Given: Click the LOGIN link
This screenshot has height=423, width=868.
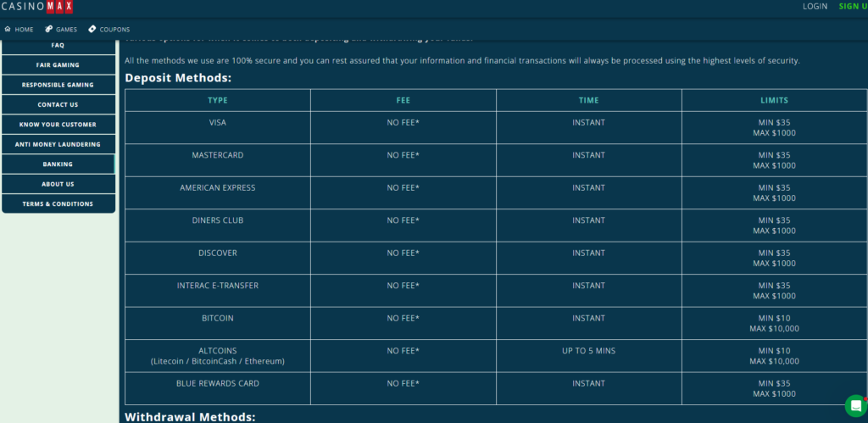Looking at the screenshot, I should 815,6.
